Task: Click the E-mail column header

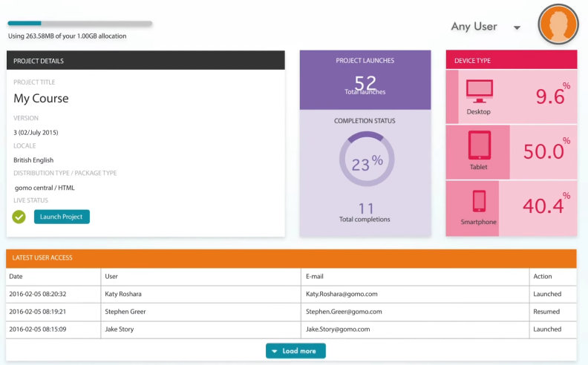Action: [315, 277]
